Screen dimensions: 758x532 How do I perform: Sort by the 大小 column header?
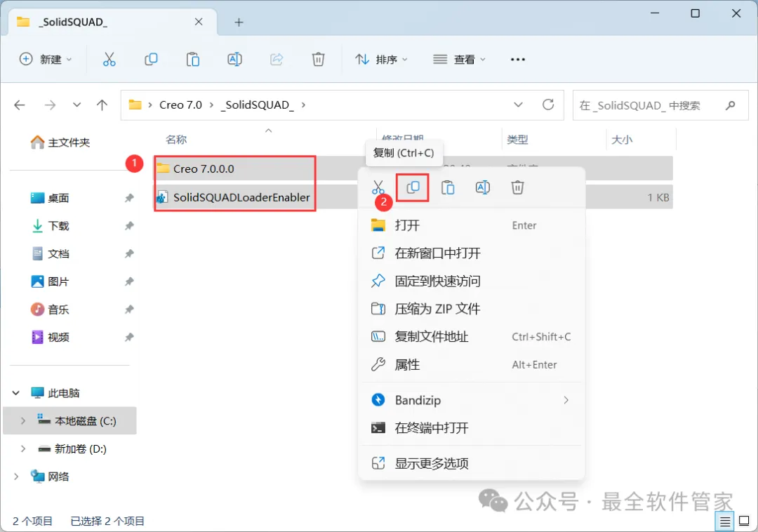click(x=622, y=140)
